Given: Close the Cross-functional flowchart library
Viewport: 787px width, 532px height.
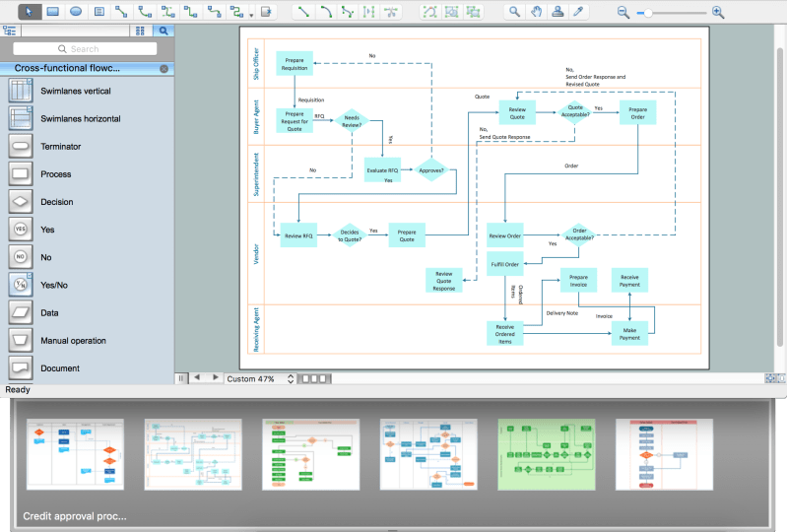Looking at the screenshot, I should click(x=164, y=69).
